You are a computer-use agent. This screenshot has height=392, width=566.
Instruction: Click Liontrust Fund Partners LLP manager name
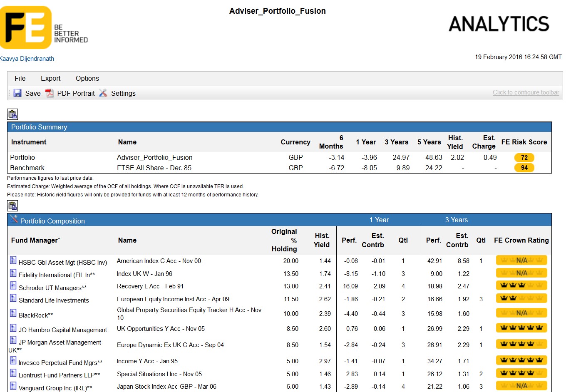(59, 375)
